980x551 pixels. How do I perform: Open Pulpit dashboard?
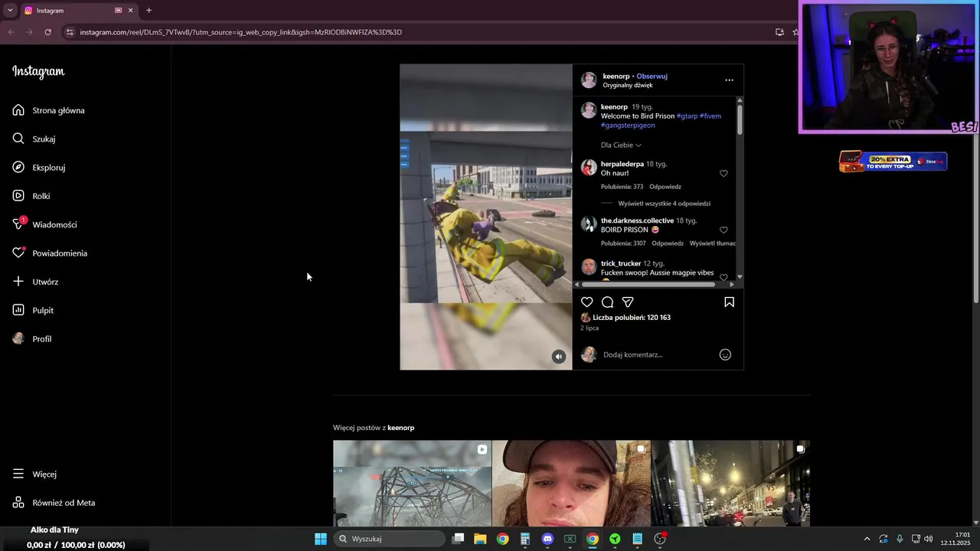click(33, 310)
